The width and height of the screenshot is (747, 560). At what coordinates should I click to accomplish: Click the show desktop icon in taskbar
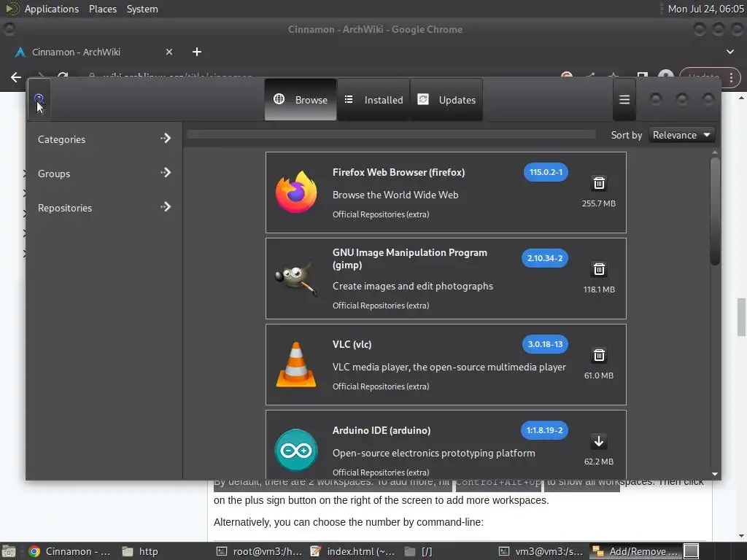pos(9,551)
